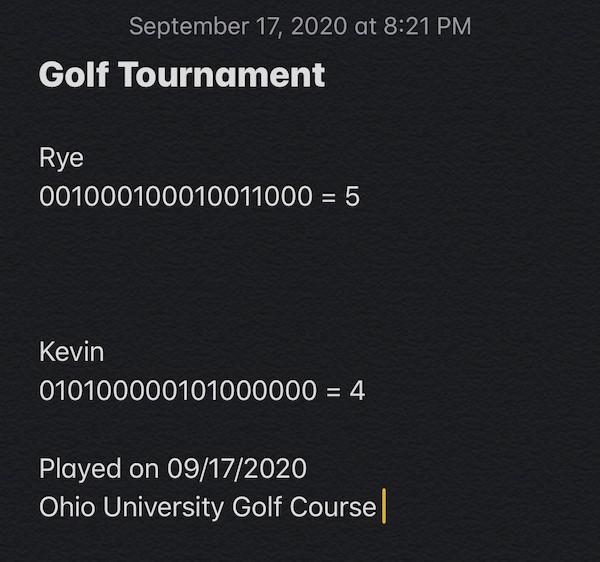Click the word Course near text cursor

coord(333,507)
